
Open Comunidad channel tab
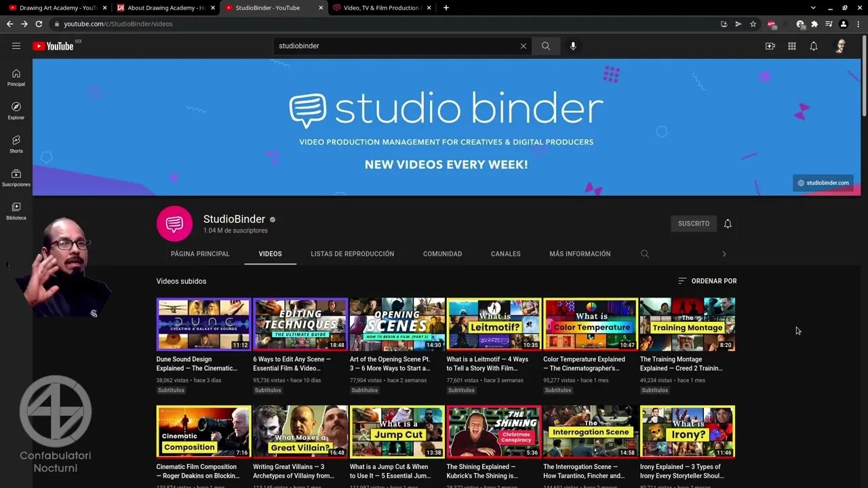coord(442,254)
